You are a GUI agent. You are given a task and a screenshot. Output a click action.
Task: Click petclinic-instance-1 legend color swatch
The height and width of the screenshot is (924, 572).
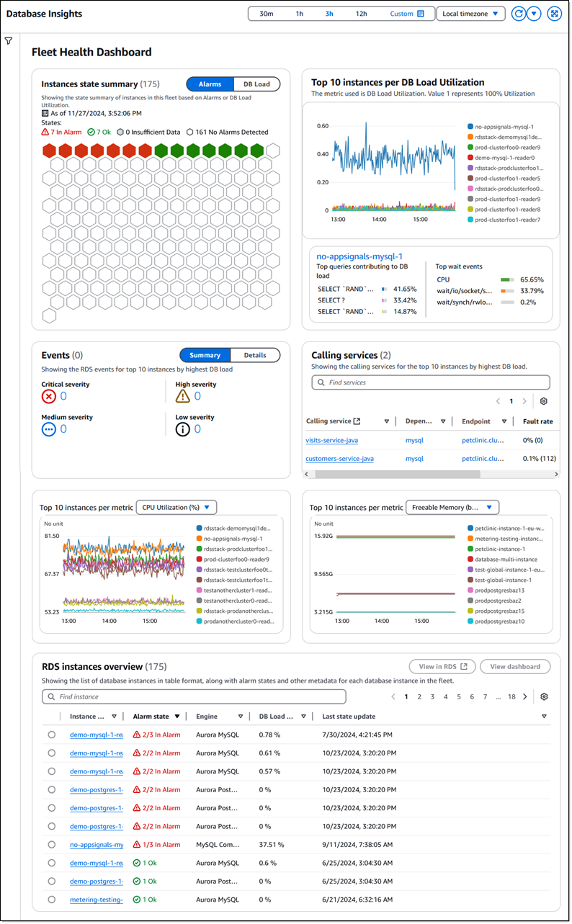coord(470,549)
